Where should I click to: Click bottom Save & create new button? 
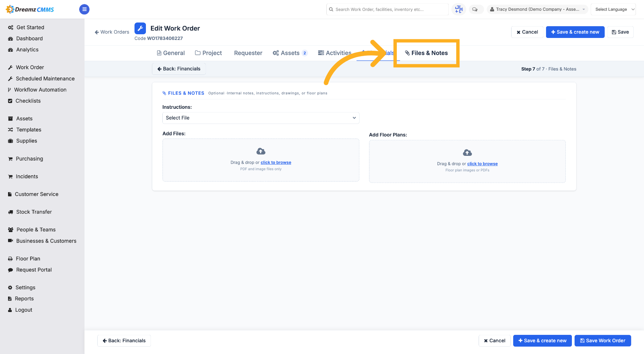[x=542, y=341]
